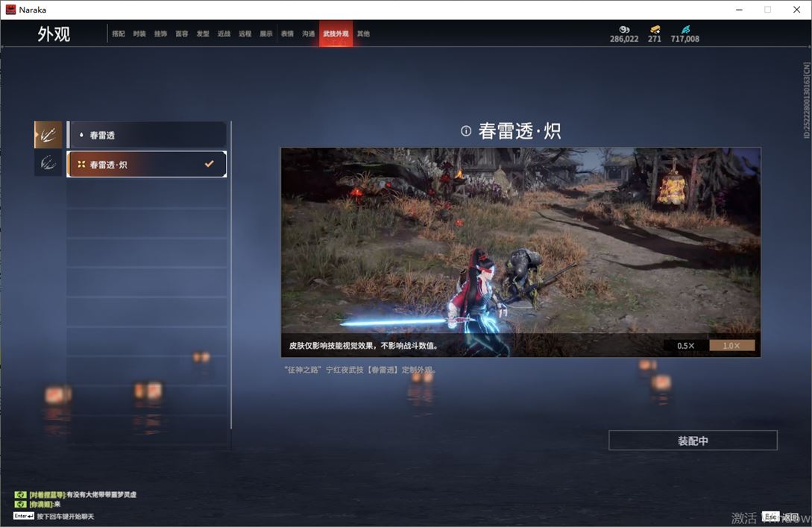Click the skin list scrollbar
The height and width of the screenshot is (527, 812).
tap(231, 275)
